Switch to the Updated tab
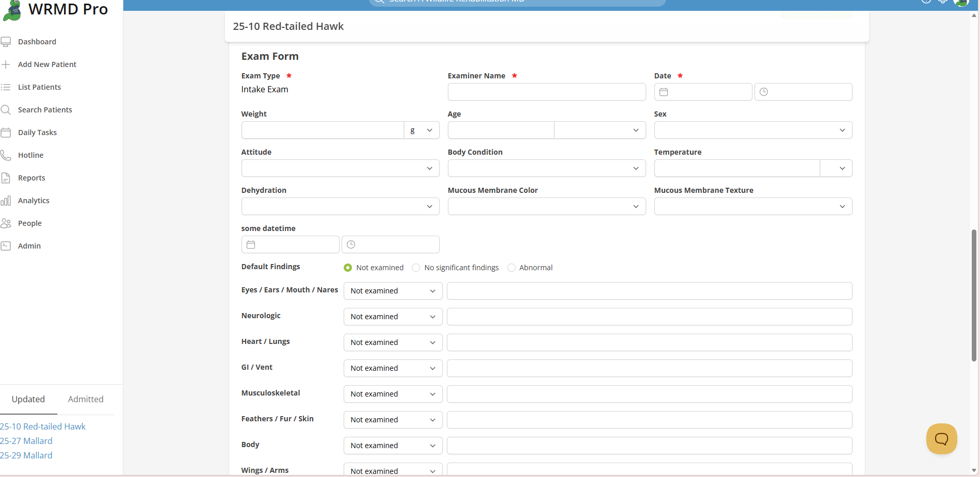The width and height of the screenshot is (980, 477). coord(28,399)
